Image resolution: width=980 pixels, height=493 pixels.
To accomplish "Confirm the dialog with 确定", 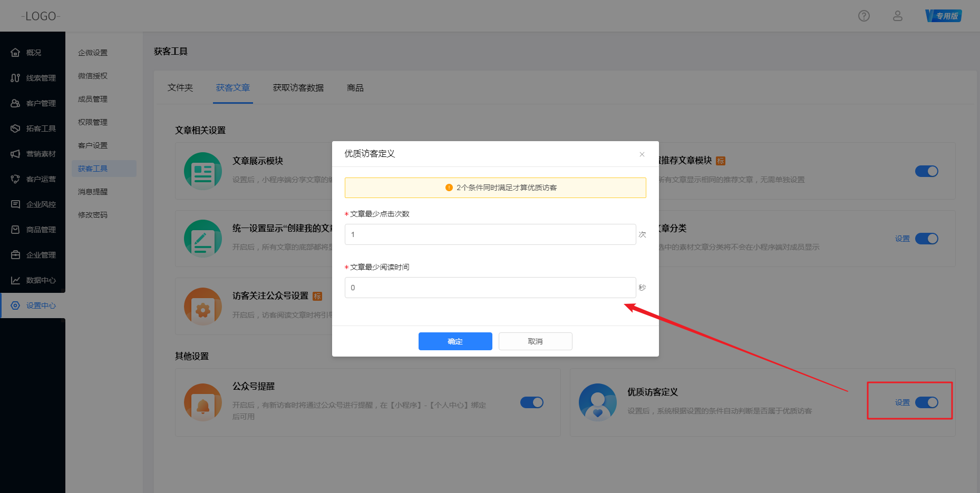I will (x=455, y=341).
